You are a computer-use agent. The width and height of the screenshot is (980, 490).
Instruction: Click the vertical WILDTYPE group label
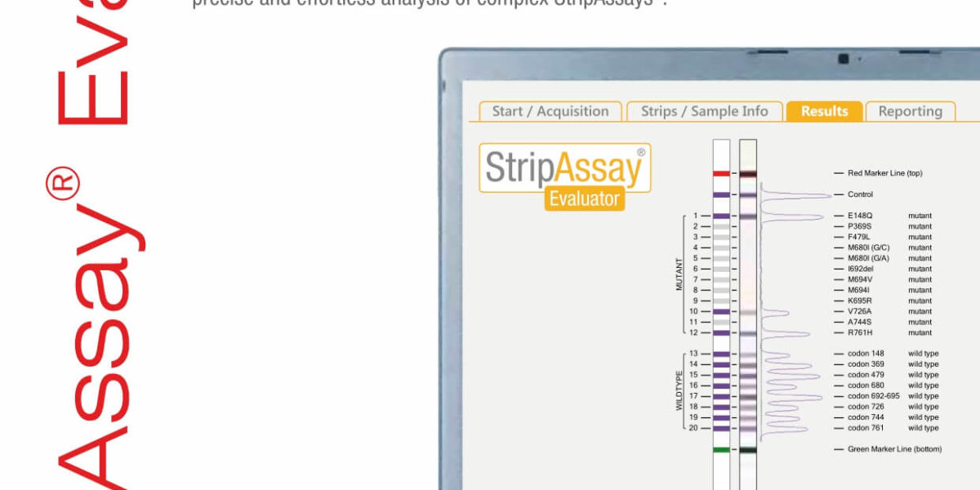point(677,391)
